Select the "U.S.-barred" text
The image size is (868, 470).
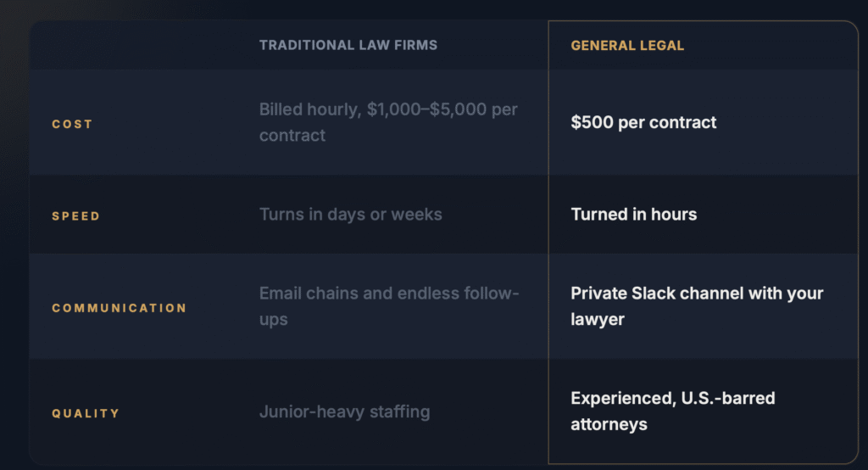728,398
